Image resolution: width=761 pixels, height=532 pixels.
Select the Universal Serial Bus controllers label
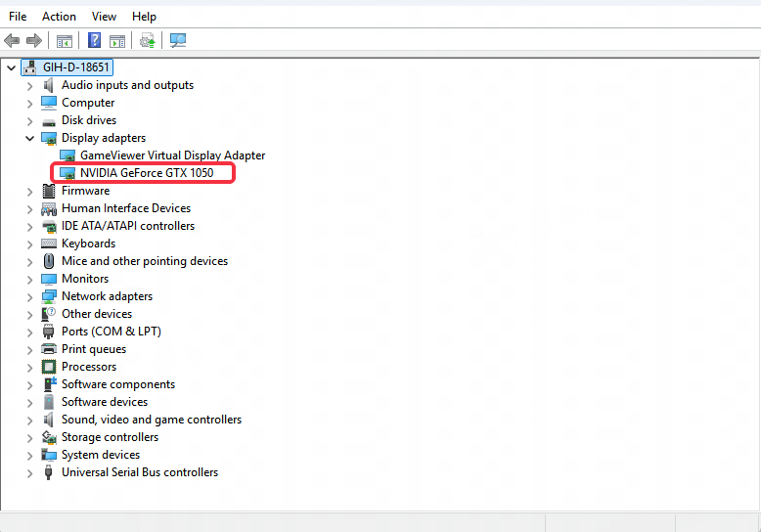click(x=140, y=472)
